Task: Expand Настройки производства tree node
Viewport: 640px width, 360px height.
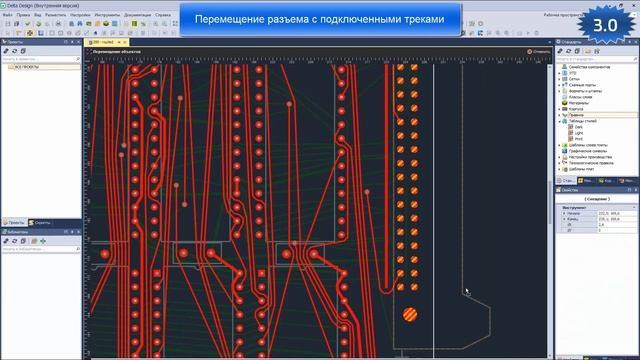Action: pyautogui.click(x=560, y=157)
